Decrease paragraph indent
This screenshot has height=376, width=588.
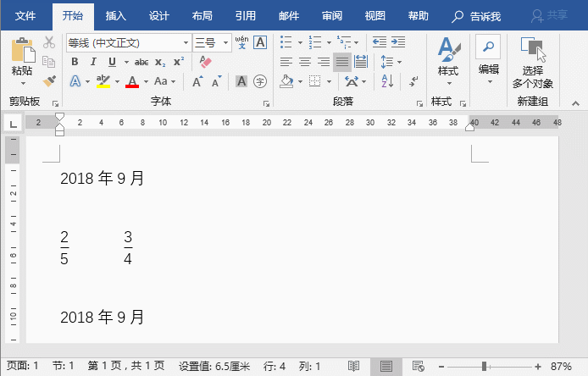pos(380,42)
